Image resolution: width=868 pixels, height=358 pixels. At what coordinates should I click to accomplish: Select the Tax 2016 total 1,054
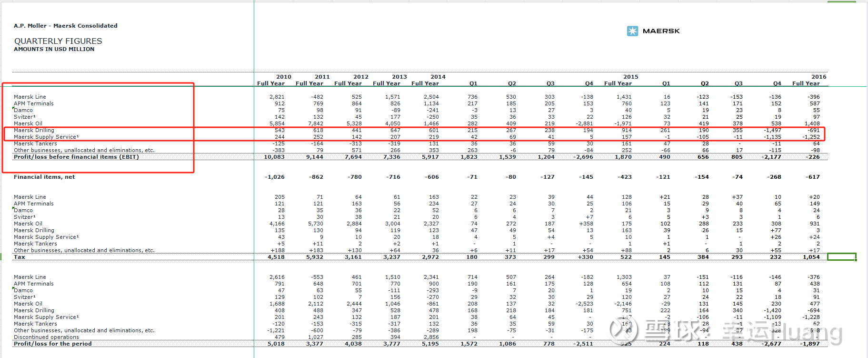click(x=811, y=257)
